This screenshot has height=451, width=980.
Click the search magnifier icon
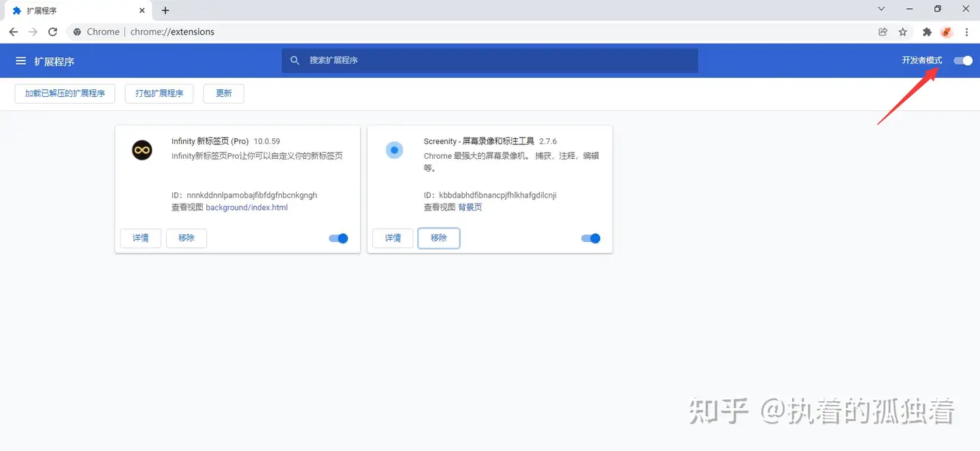(295, 61)
